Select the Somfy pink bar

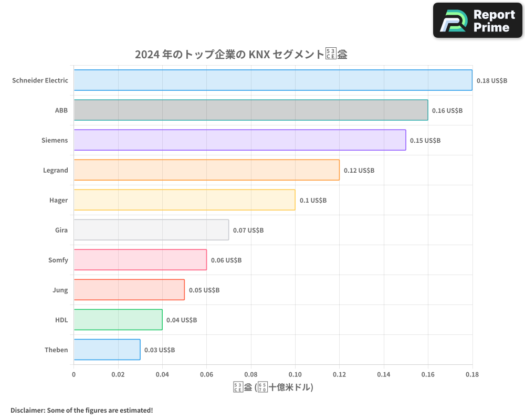(140, 260)
